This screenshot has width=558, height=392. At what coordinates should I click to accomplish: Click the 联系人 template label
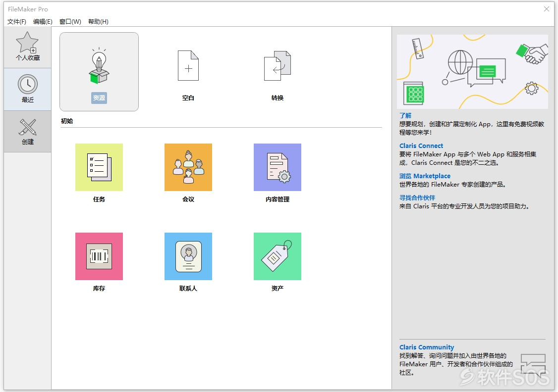pos(188,289)
